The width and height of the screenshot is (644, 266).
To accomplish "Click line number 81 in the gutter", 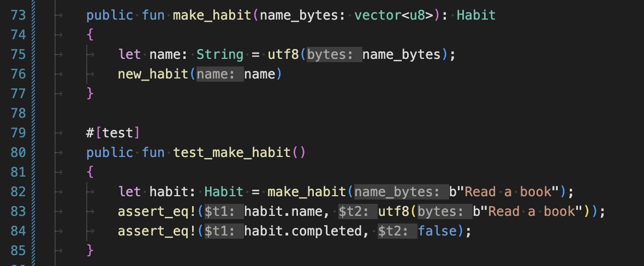I will tap(17, 172).
